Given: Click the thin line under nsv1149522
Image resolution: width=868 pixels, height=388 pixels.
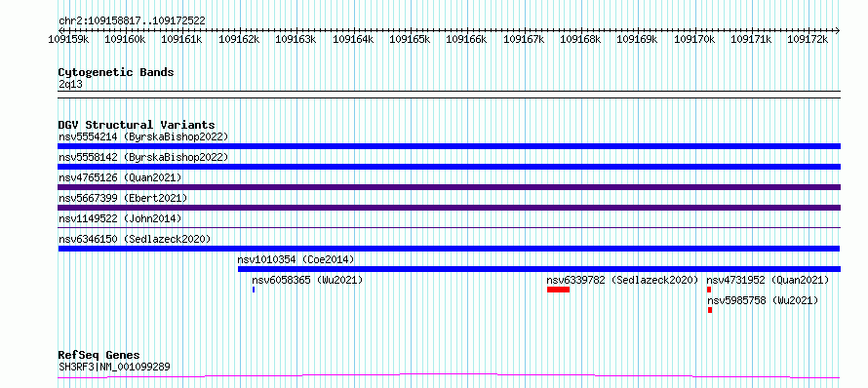Looking at the screenshot, I should pos(449,227).
